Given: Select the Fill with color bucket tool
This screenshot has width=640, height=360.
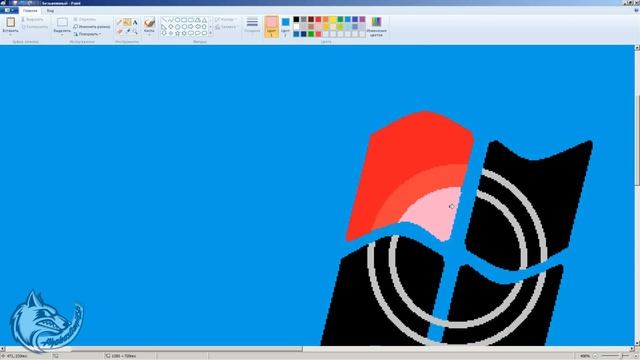Looking at the screenshot, I should tap(127, 22).
